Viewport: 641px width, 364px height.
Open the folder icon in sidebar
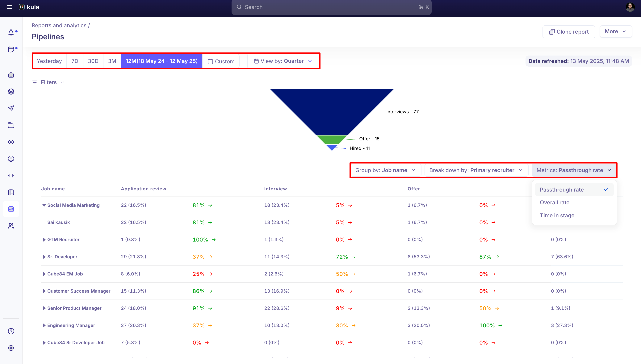[x=11, y=125]
